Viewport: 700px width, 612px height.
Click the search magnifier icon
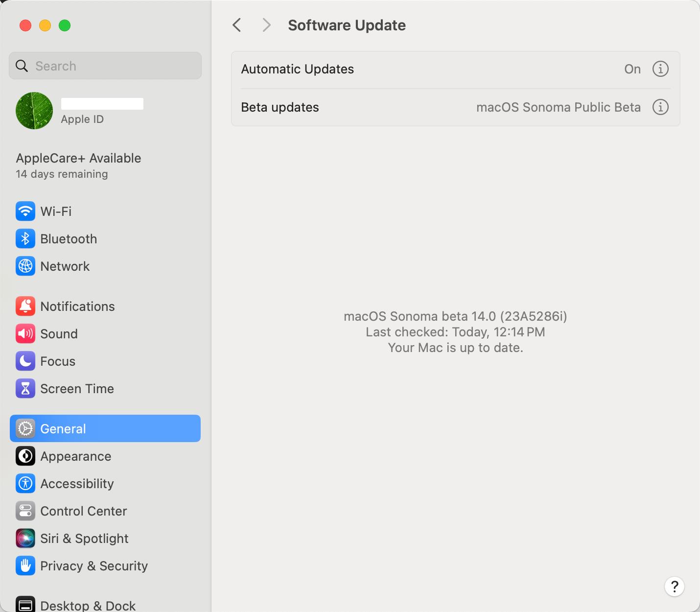(x=22, y=66)
